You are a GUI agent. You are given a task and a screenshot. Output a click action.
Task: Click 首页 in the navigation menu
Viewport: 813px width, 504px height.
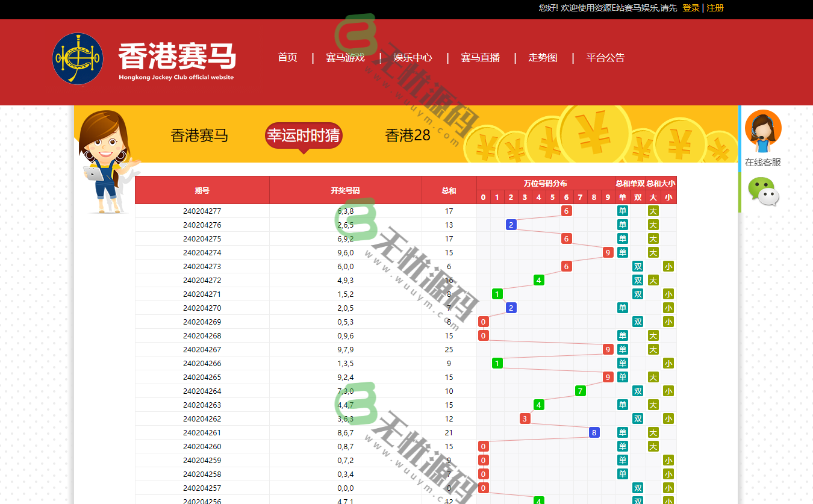[x=287, y=58]
